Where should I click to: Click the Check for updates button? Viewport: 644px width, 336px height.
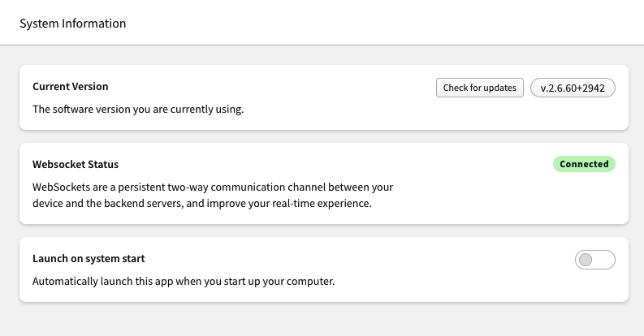coord(480,88)
